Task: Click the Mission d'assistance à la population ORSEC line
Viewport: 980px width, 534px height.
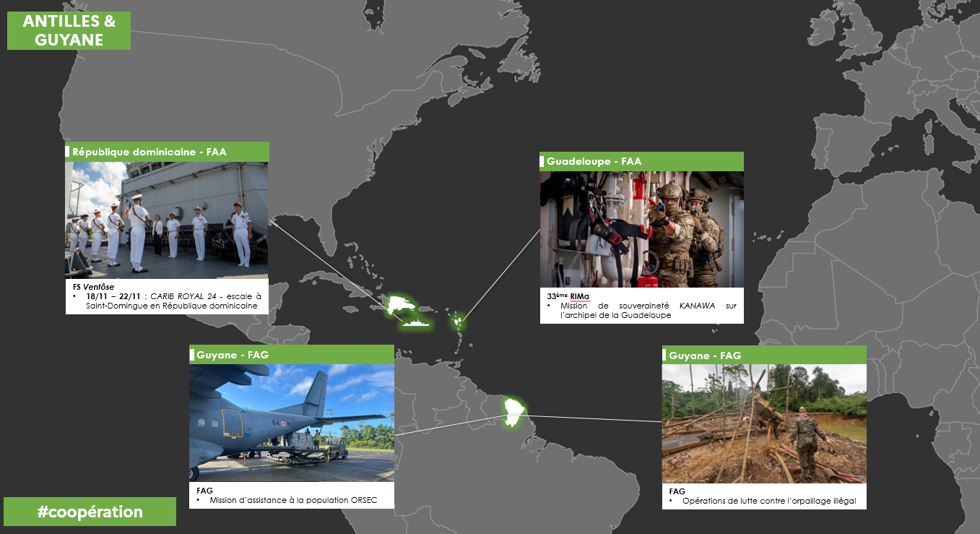Action: 287,500
